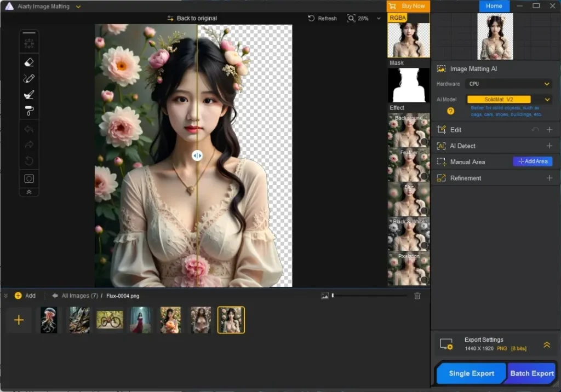
Task: Expand the Export Settings panel
Action: point(547,345)
